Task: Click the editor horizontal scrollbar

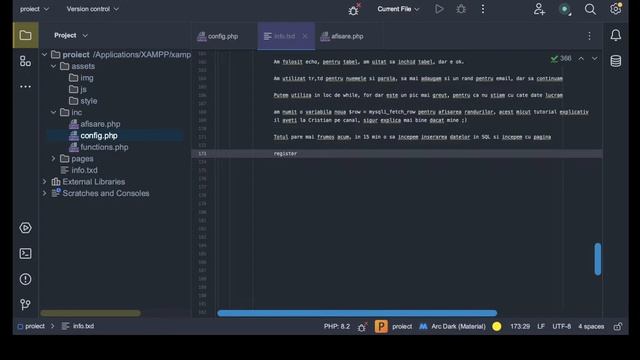Action: tap(357, 313)
